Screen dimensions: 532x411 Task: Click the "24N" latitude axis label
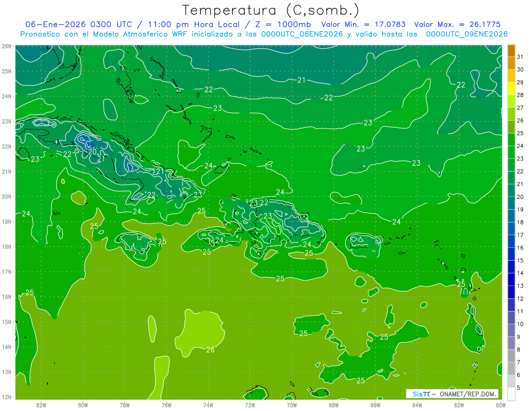point(7,96)
